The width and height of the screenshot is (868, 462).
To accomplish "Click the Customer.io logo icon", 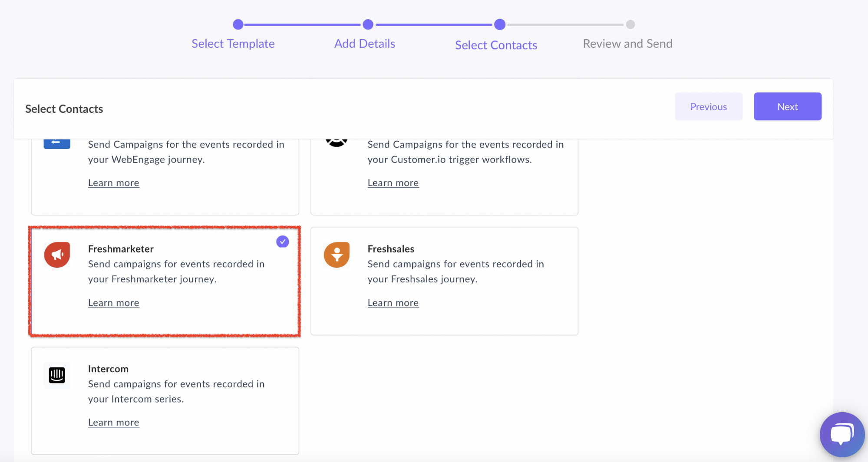I will click(x=337, y=143).
